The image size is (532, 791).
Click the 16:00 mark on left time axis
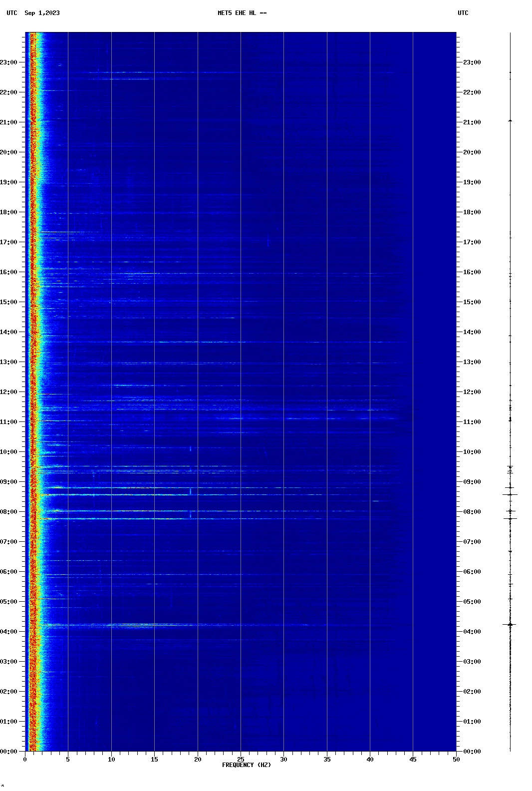pyautogui.click(x=9, y=272)
